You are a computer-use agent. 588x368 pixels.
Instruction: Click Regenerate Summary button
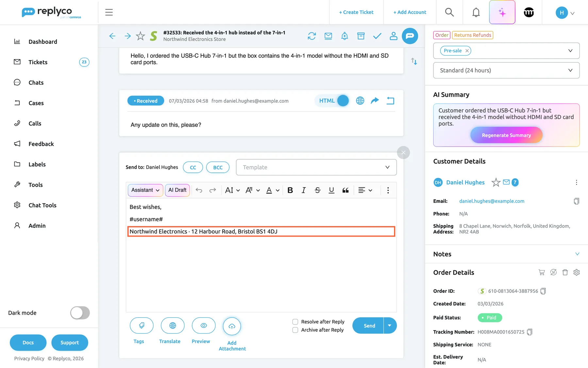pos(506,135)
